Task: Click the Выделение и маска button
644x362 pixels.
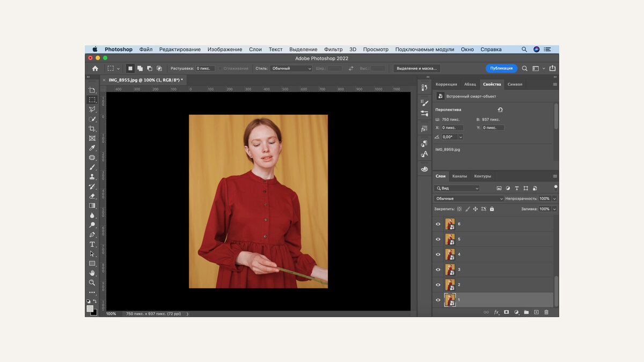Action: click(416, 69)
